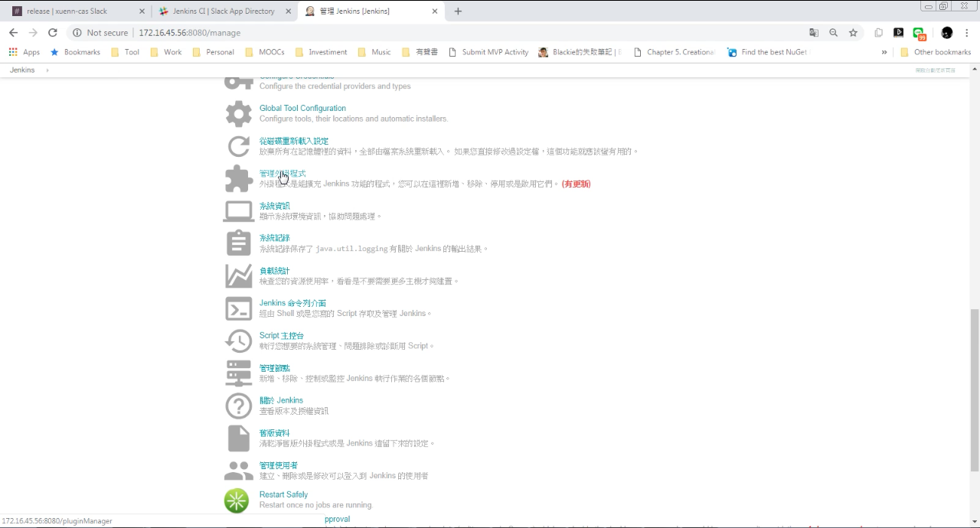Click the key icon for credential configuration

click(238, 82)
